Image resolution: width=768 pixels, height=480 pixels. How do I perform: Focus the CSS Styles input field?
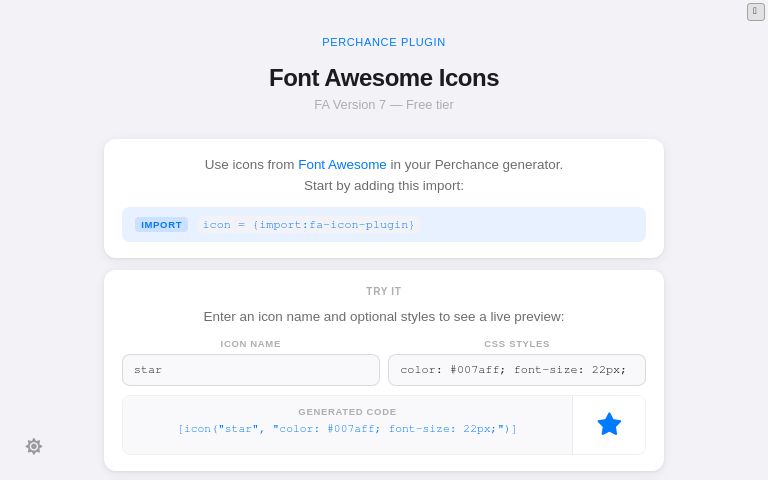pyautogui.click(x=517, y=370)
